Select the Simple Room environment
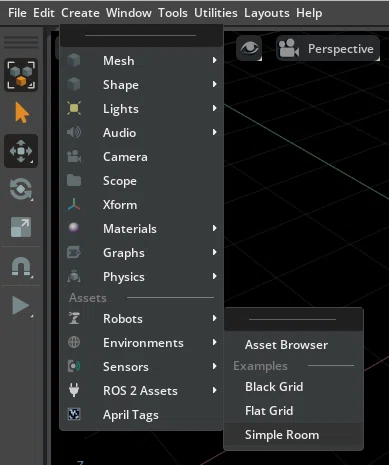This screenshot has width=389, height=465. tap(282, 435)
